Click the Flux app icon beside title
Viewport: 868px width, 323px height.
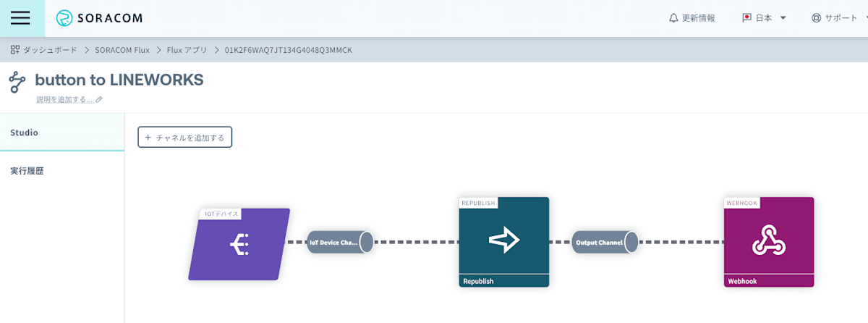click(17, 82)
